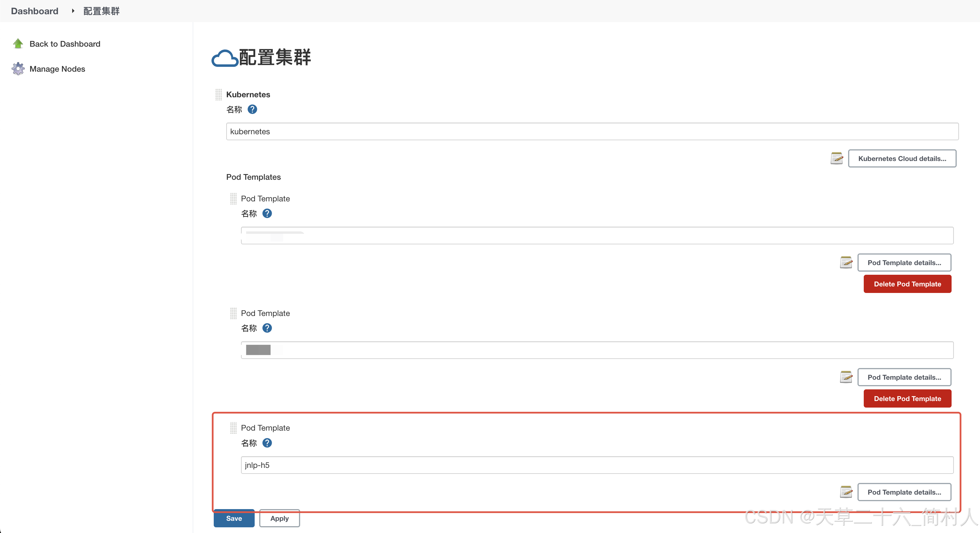The height and width of the screenshot is (533, 980).
Task: Expand the Dashboard breadcrumb arrow
Action: pyautogui.click(x=73, y=11)
